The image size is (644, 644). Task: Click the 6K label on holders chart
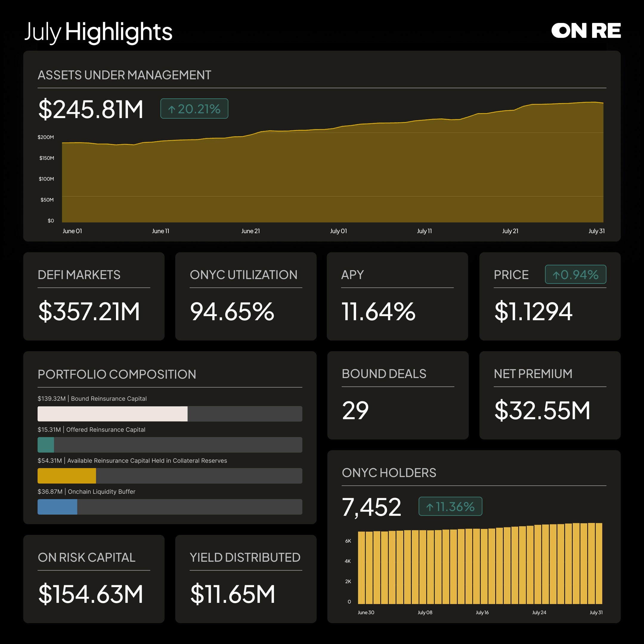(x=348, y=541)
